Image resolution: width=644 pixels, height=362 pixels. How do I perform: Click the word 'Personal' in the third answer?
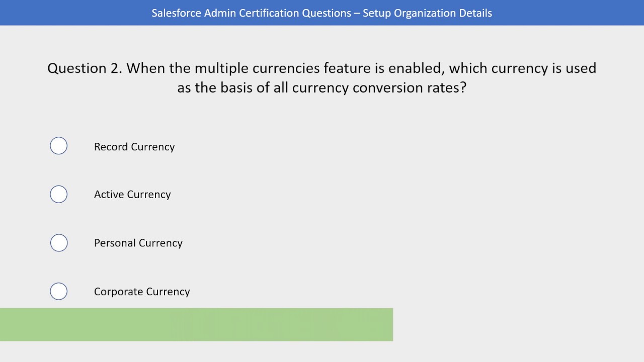pyautogui.click(x=115, y=243)
